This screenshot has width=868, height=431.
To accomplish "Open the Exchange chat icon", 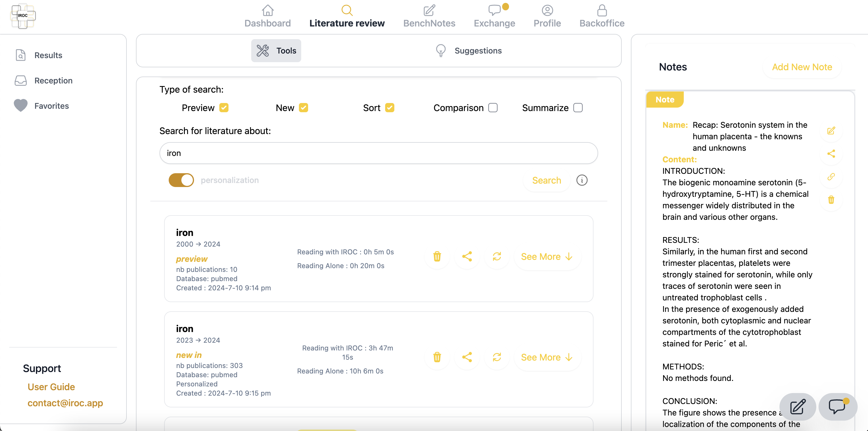I will [x=494, y=10].
